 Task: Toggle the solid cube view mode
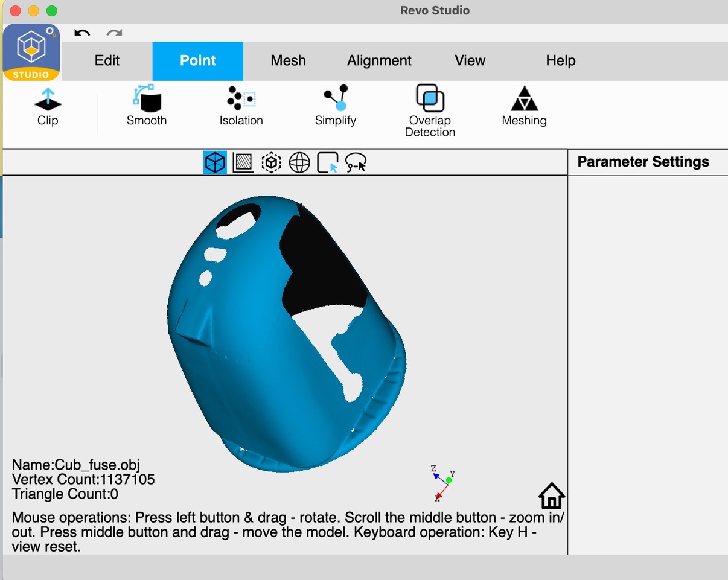point(215,162)
